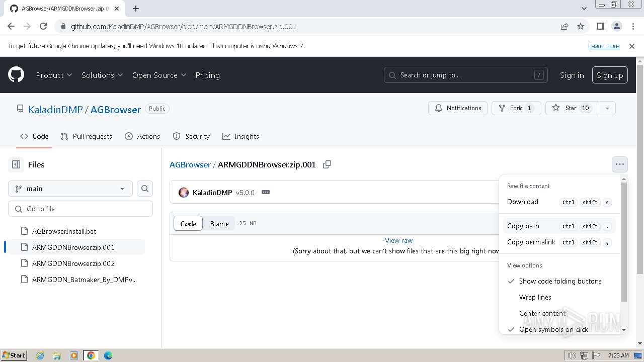
Task: Fork the repository
Action: 516,108
